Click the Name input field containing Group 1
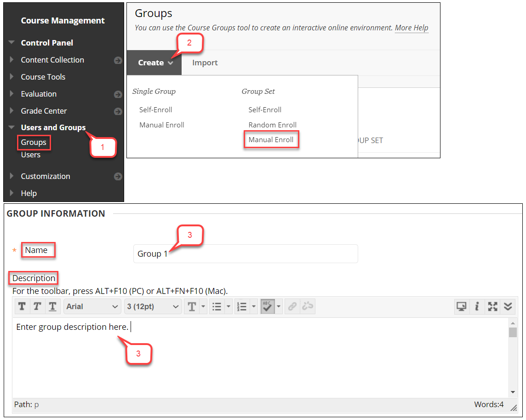This screenshot has width=526, height=420. pos(246,254)
